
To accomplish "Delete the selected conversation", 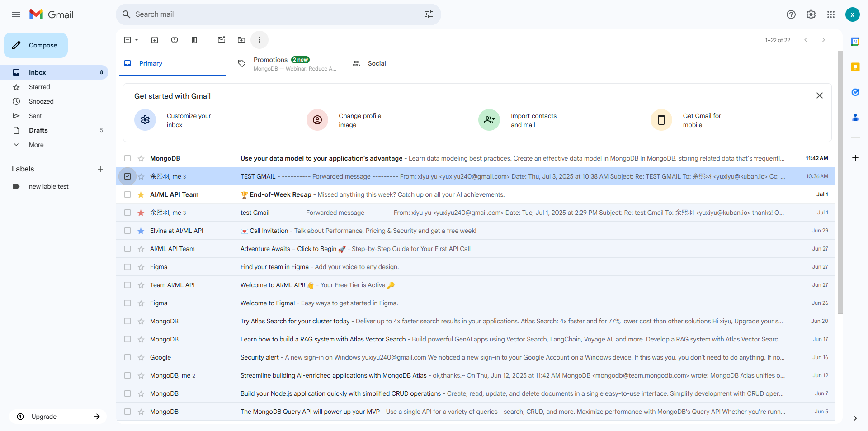I will pyautogui.click(x=194, y=40).
